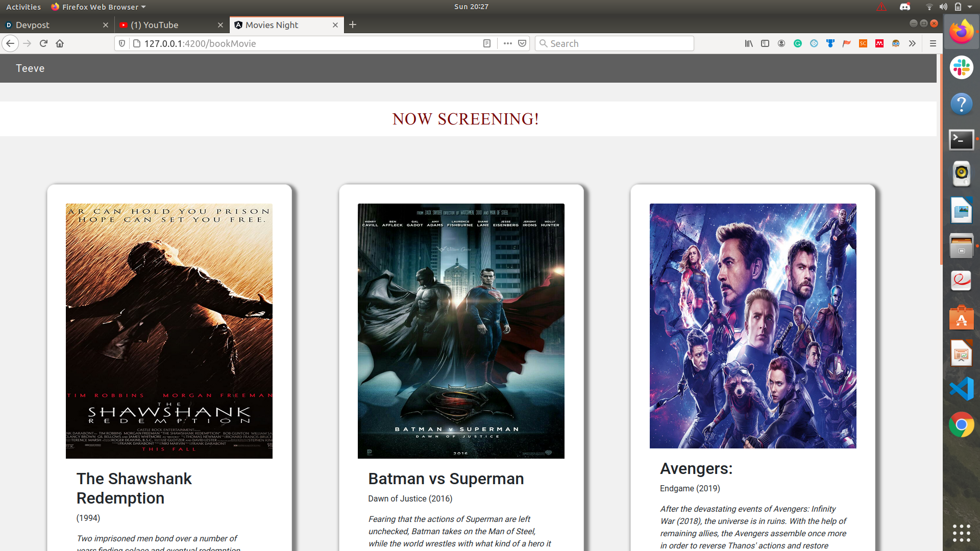Click the Teeve brand link
Screen dimensions: 980x551
pyautogui.click(x=30, y=68)
